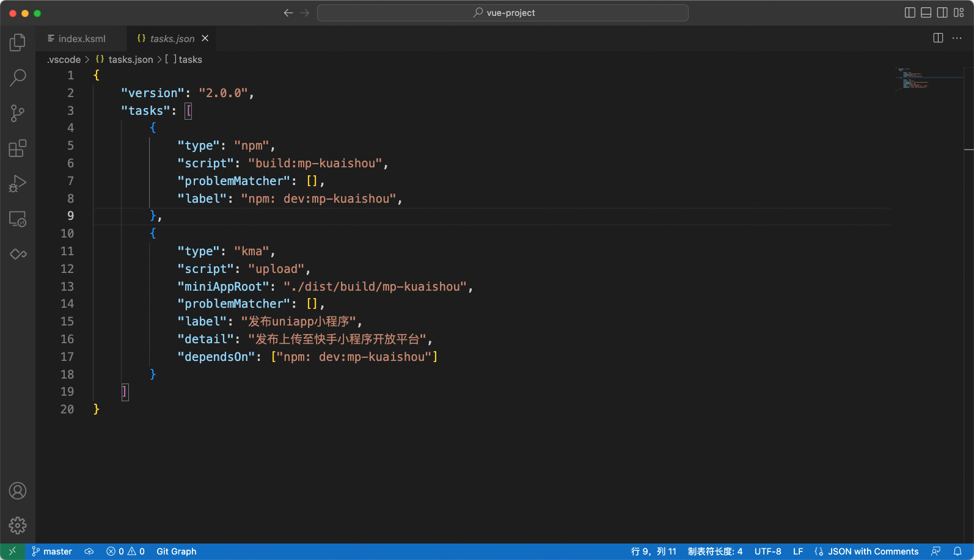Click "build:mp-kuaishou" script value
This screenshot has height=560, width=974.
(x=315, y=163)
